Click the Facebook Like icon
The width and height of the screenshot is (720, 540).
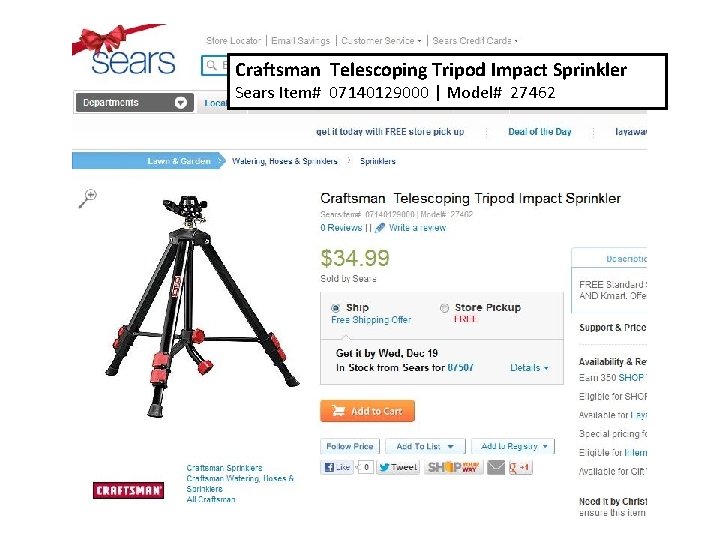[x=337, y=467]
